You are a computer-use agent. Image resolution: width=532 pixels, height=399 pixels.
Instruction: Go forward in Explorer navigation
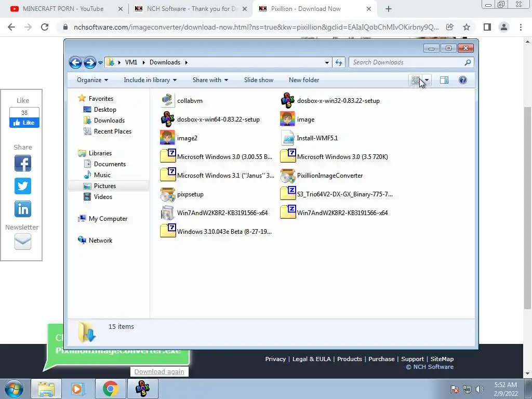point(89,62)
